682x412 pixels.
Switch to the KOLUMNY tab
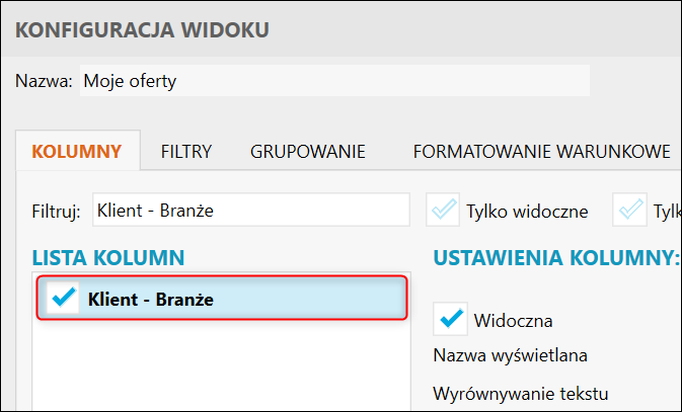pos(77,152)
